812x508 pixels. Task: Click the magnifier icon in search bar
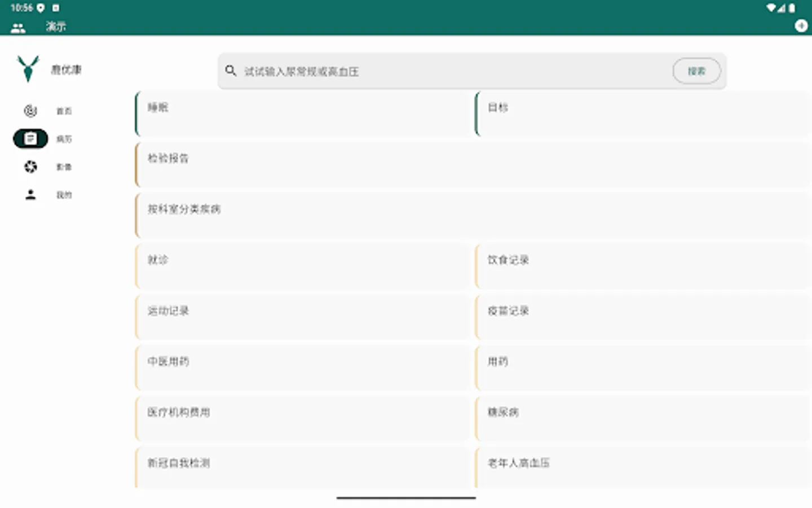point(231,71)
